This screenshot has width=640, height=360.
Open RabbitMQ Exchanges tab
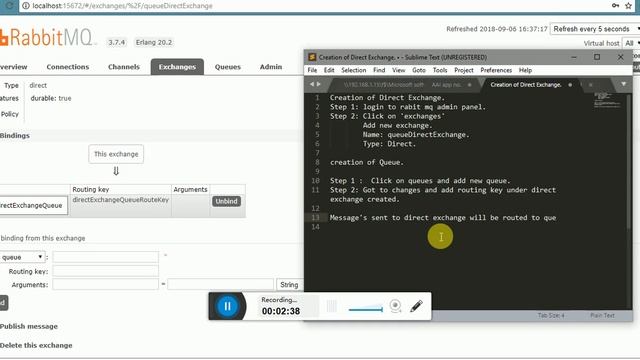[x=177, y=67]
